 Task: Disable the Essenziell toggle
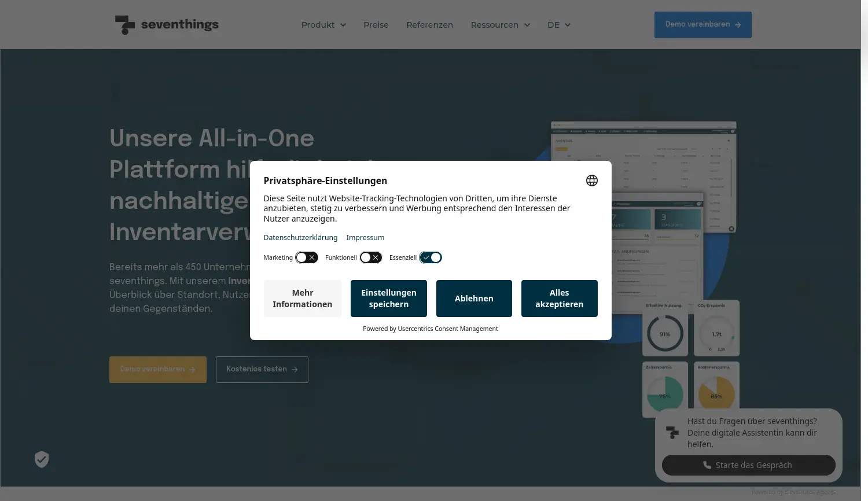tap(431, 257)
